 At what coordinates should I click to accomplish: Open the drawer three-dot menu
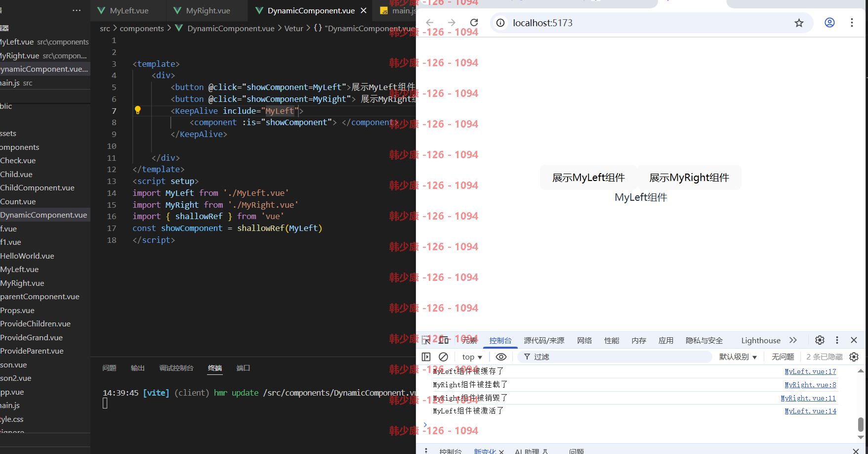(x=426, y=451)
